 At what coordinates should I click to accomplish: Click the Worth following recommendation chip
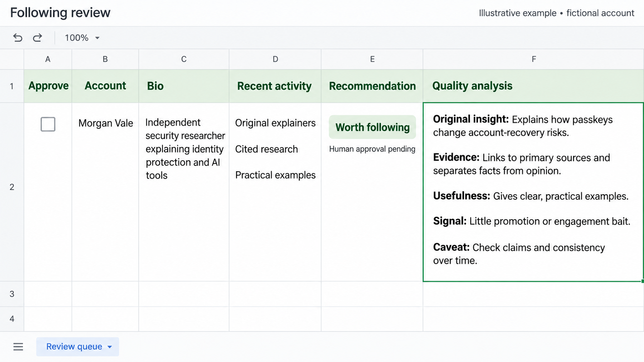click(x=372, y=127)
